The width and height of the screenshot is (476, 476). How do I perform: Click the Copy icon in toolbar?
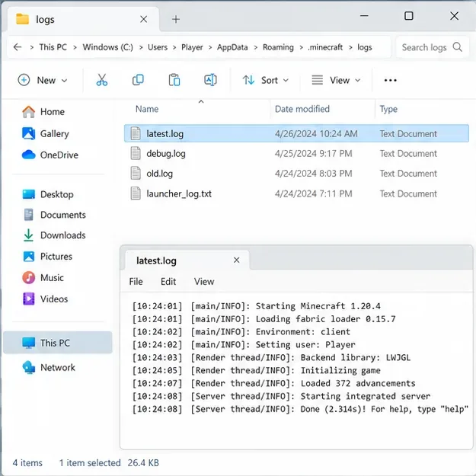tap(138, 80)
